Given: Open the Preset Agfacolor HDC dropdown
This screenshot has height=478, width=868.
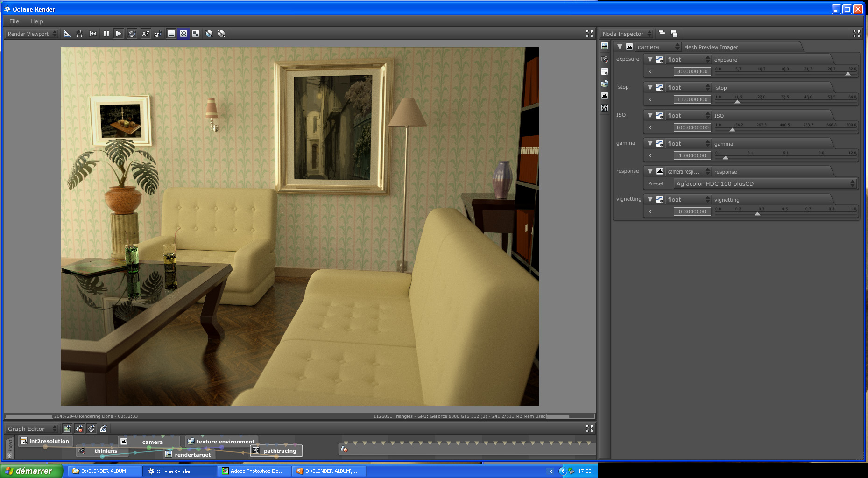Looking at the screenshot, I should click(765, 183).
